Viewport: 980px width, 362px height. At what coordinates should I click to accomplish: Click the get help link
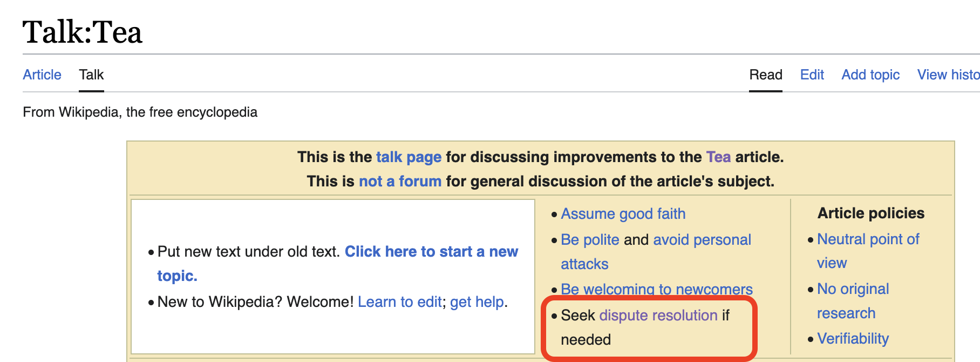477,301
